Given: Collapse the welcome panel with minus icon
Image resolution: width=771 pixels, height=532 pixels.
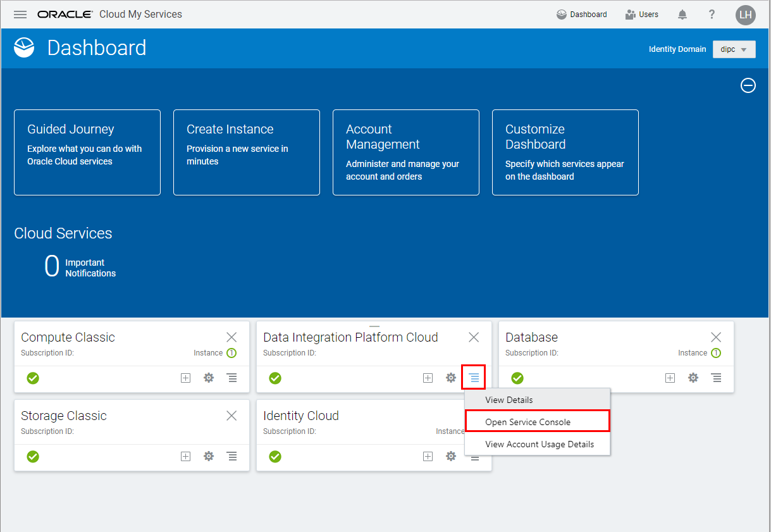Looking at the screenshot, I should [748, 85].
